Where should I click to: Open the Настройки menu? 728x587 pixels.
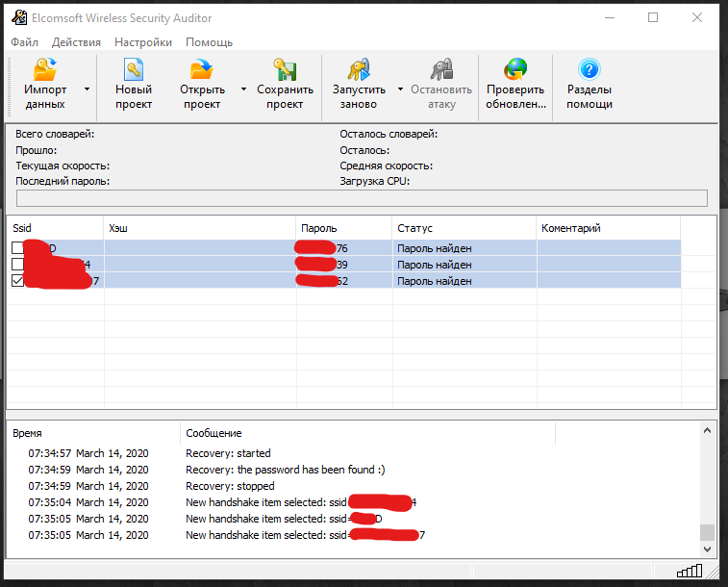(x=142, y=42)
